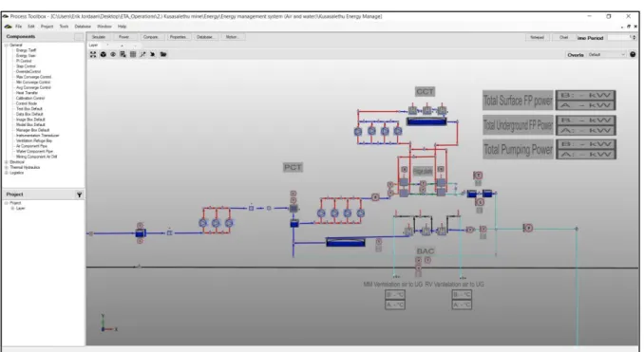
Task: Open the Help menu
Action: [x=122, y=27]
